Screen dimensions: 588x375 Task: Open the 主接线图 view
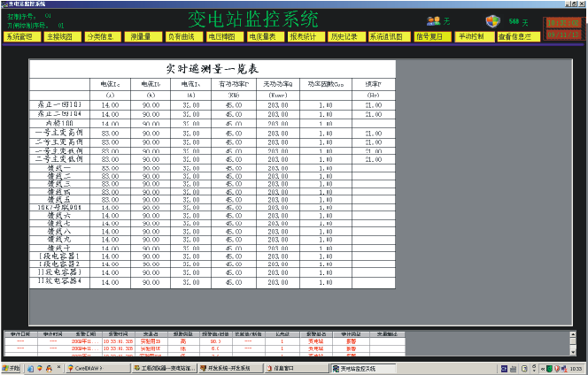(x=61, y=37)
